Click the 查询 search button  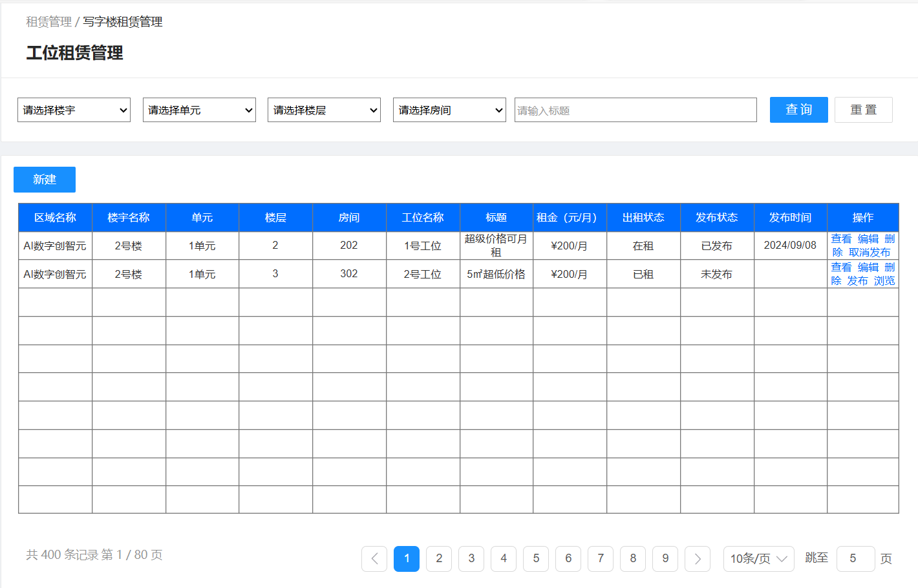point(799,110)
